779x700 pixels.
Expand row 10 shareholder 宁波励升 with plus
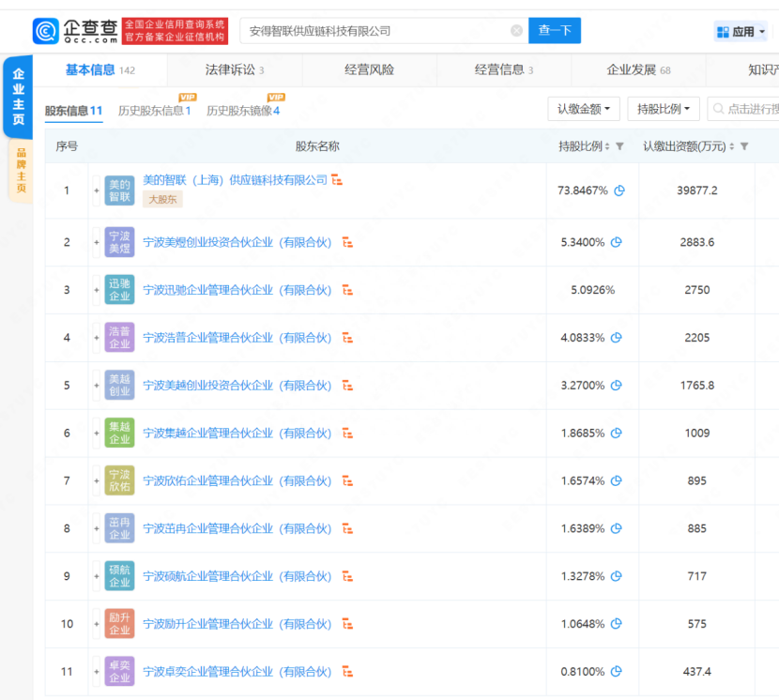(x=97, y=624)
